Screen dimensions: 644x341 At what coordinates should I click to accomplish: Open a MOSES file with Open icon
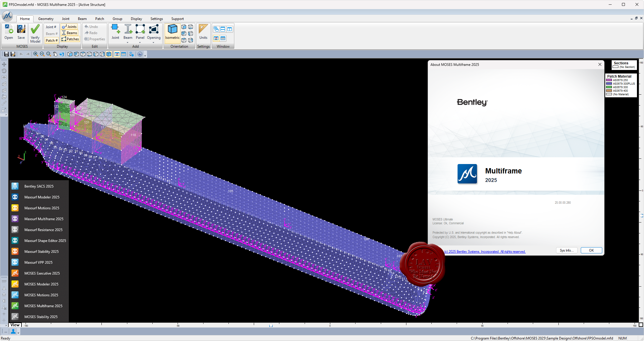9,32
